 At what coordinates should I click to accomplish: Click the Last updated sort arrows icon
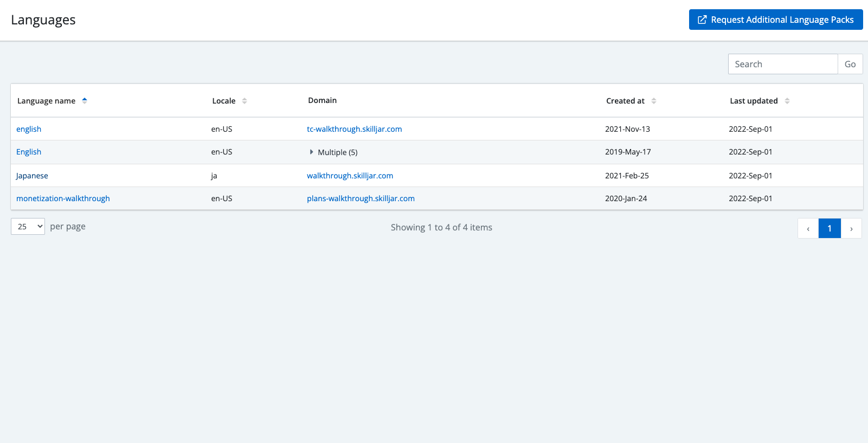coord(787,101)
